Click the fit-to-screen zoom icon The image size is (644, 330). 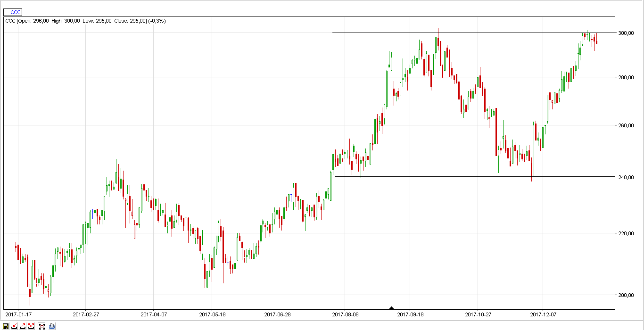tap(41, 326)
